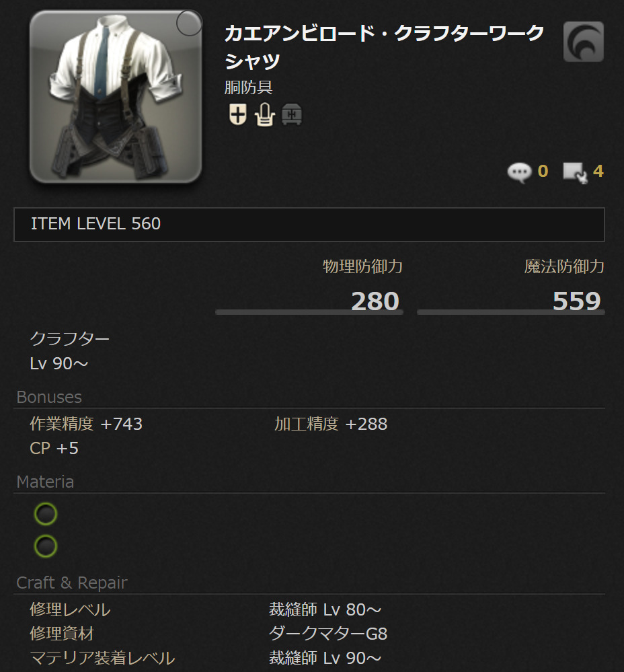Click the Craft & Repair section header

[72, 583]
